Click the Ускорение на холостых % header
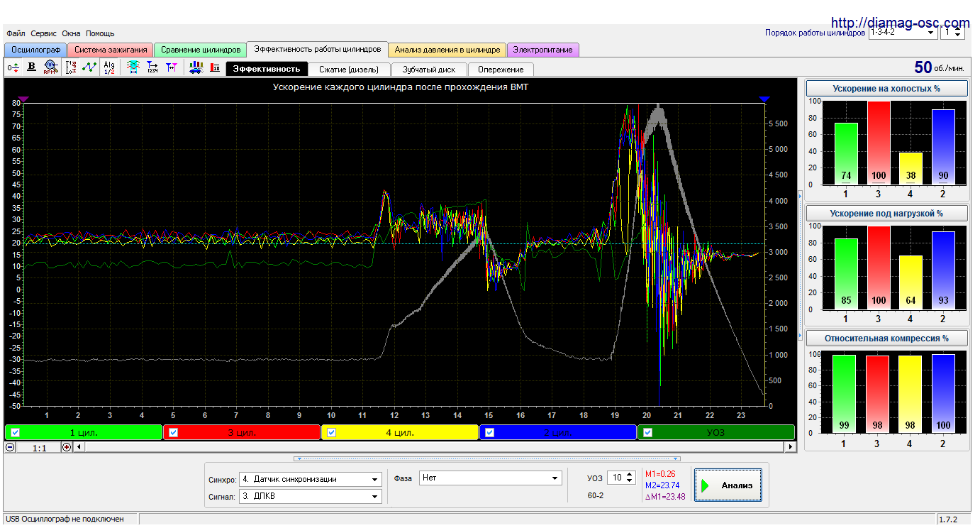980x528 pixels. pyautogui.click(x=886, y=89)
